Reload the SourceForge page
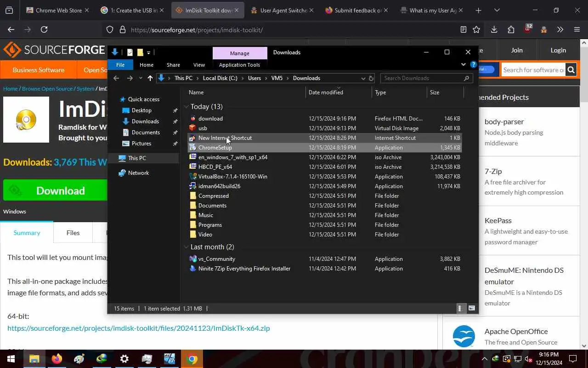Screen dimensions: 588x368 (44, 29)
